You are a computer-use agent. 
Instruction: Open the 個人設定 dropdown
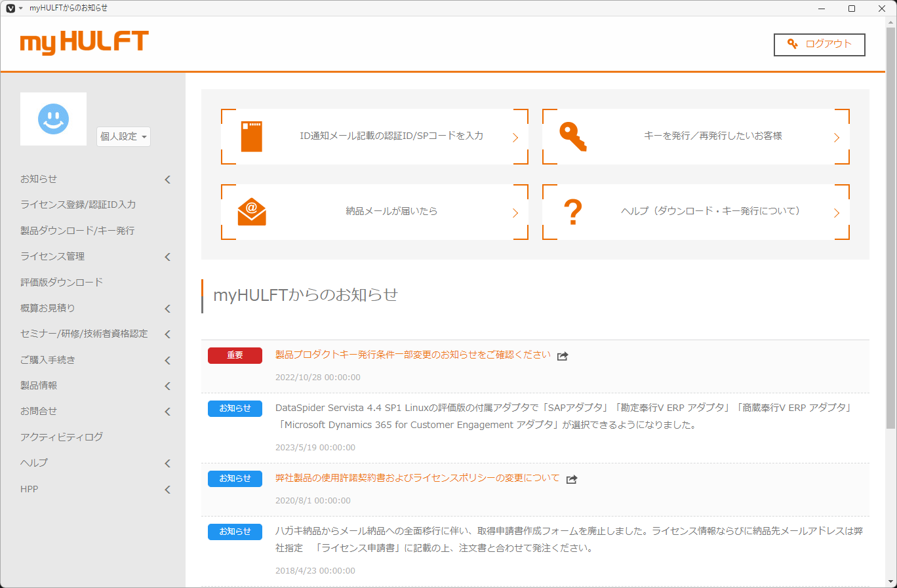click(123, 136)
